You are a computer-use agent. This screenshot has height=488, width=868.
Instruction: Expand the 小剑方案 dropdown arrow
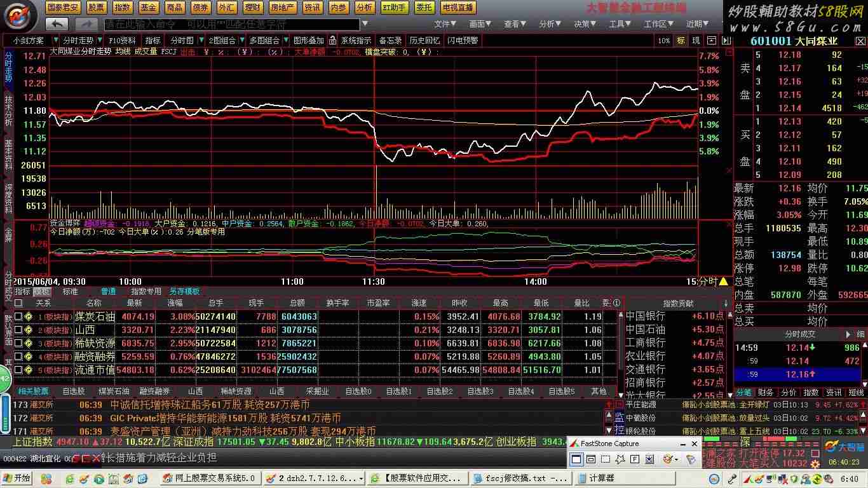click(x=57, y=40)
